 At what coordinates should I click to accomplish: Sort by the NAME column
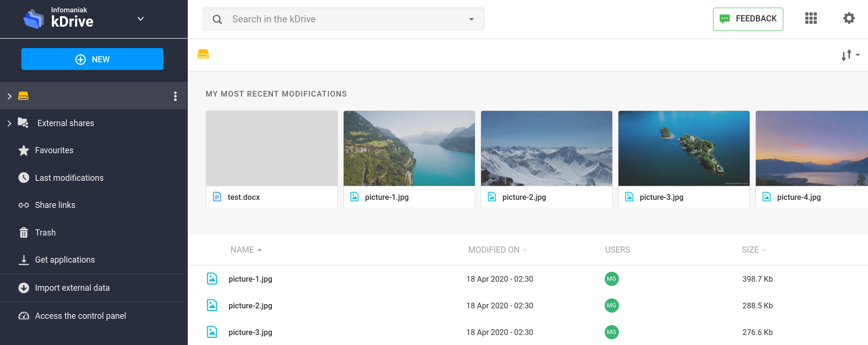[246, 250]
